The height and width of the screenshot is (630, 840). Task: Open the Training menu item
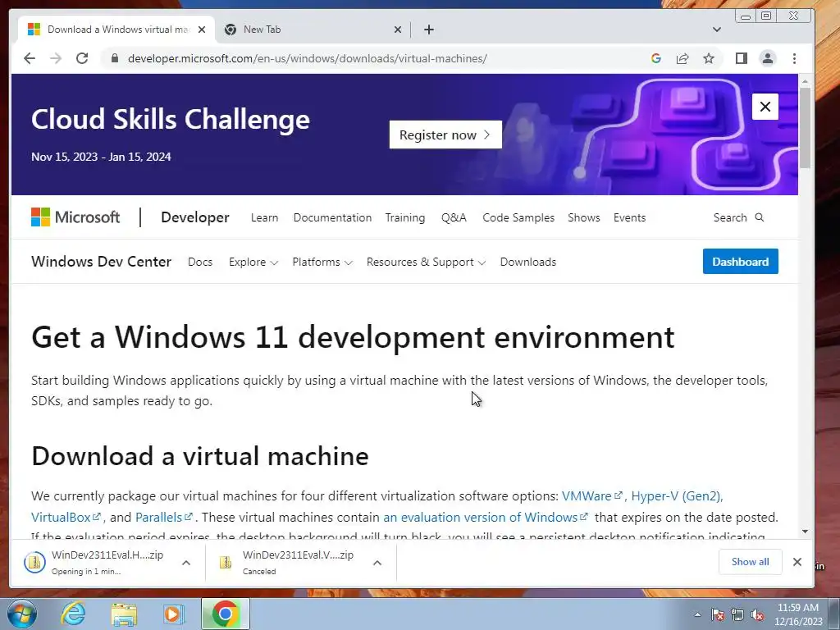coord(405,217)
